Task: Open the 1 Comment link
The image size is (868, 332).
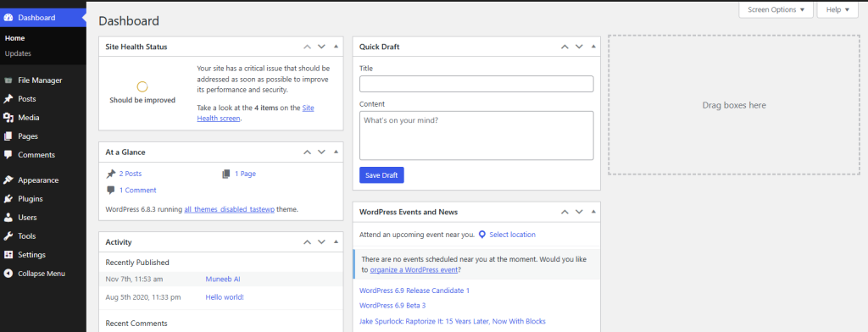Action: pos(138,191)
